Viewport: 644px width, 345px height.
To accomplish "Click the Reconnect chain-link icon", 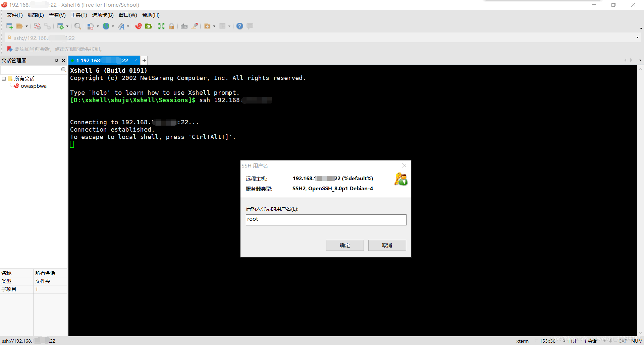I will click(x=47, y=26).
